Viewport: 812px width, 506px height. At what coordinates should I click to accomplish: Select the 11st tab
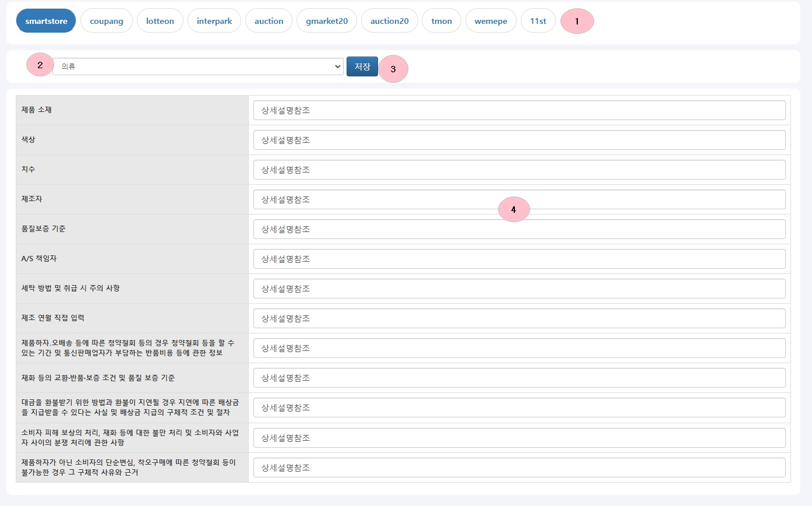(538, 21)
